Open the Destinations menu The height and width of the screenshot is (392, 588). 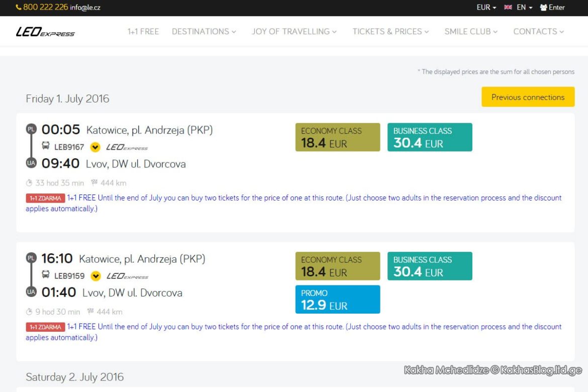coord(204,32)
